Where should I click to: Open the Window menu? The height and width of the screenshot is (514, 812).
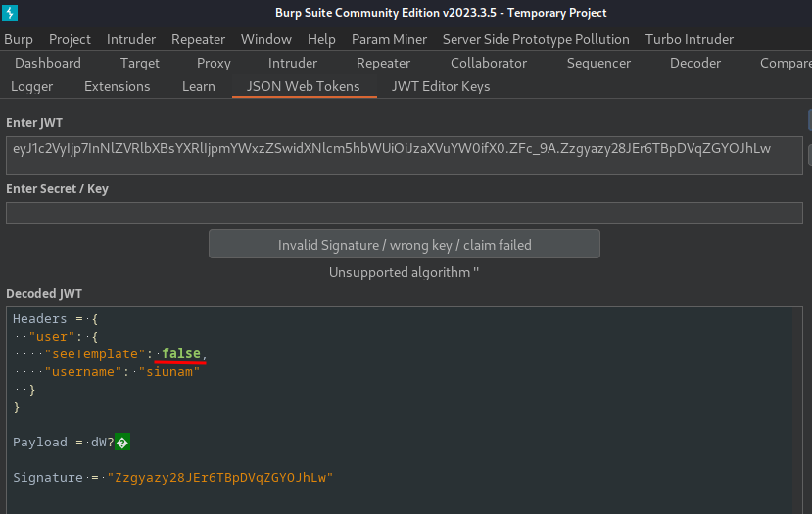(266, 39)
